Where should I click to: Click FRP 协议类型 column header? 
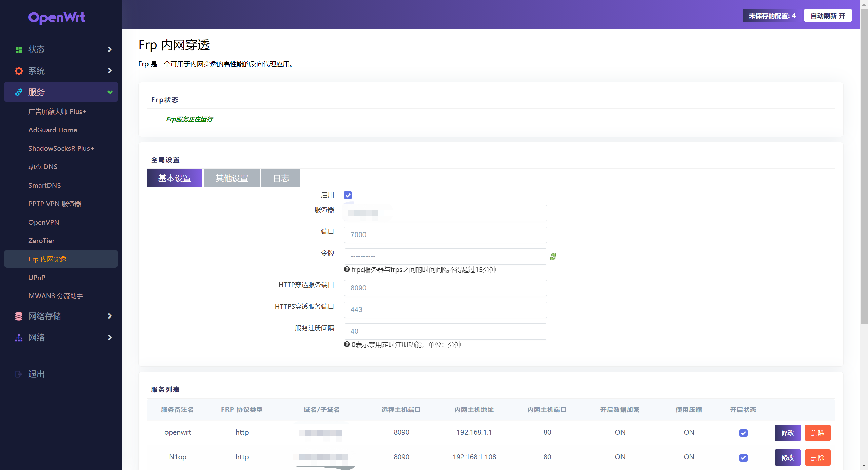pyautogui.click(x=242, y=410)
